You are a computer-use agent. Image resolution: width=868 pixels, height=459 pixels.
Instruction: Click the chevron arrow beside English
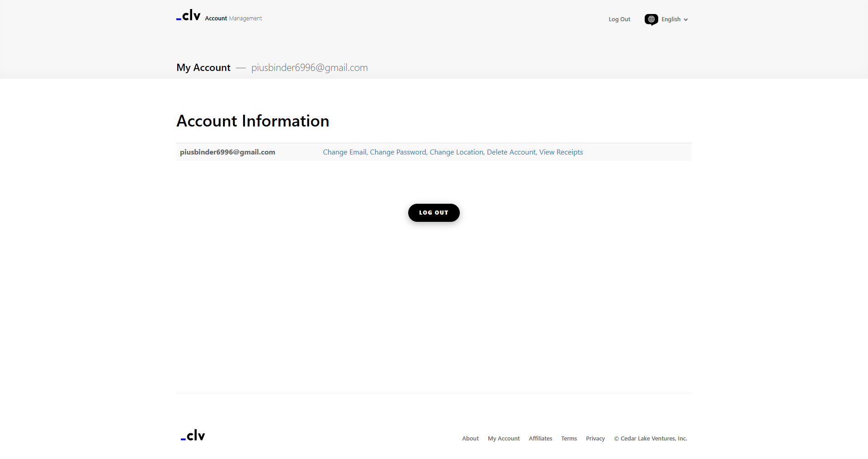(686, 20)
